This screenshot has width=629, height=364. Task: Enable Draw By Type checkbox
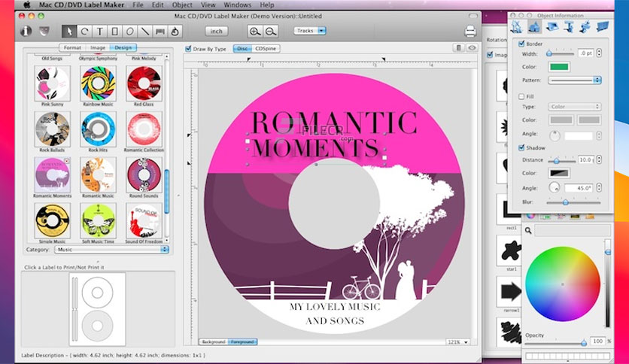[x=188, y=48]
